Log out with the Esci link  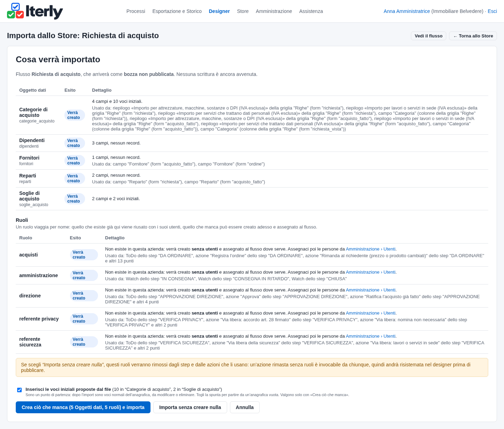pyautogui.click(x=492, y=11)
